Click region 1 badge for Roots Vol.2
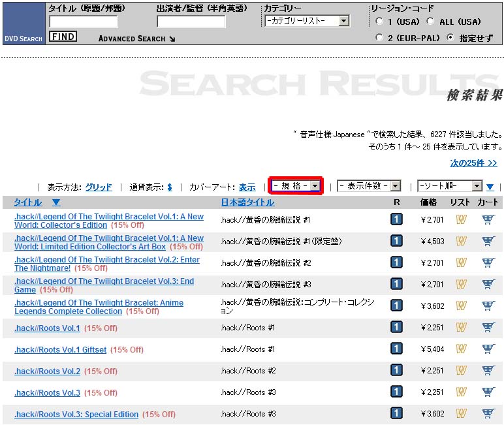 [396, 370]
